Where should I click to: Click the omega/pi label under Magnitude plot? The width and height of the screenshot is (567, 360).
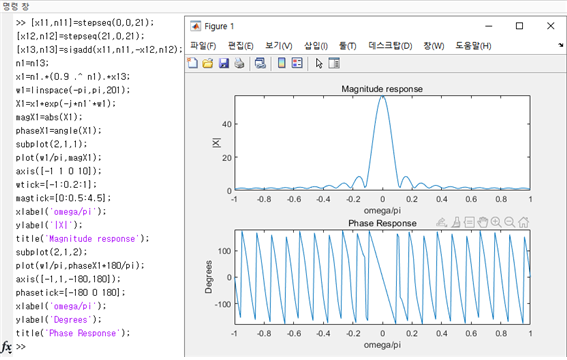(382, 210)
